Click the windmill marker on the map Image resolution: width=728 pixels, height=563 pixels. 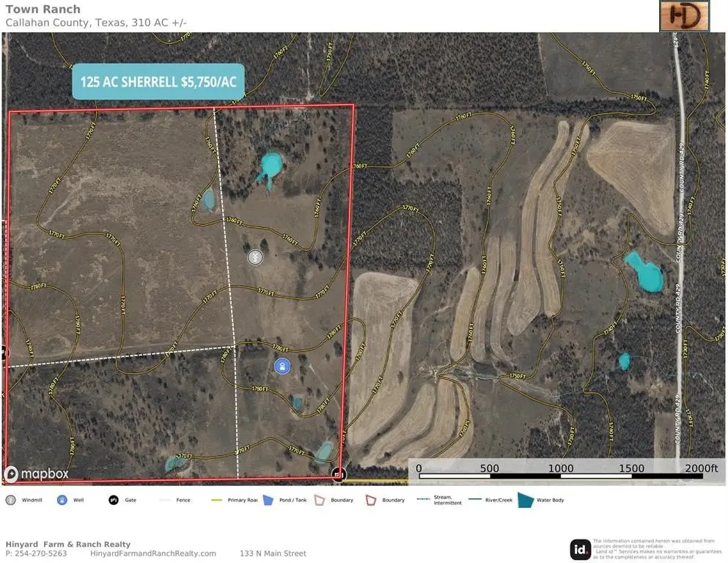[x=255, y=257]
